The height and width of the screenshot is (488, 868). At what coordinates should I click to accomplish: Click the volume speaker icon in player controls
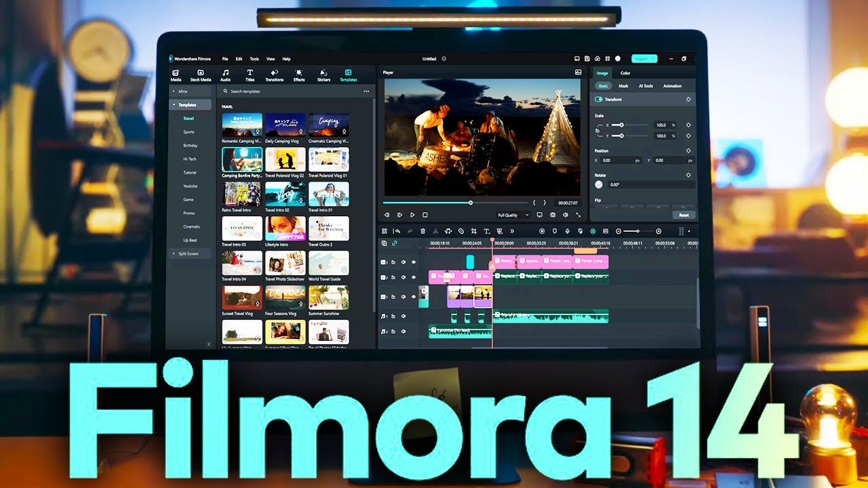(x=566, y=215)
